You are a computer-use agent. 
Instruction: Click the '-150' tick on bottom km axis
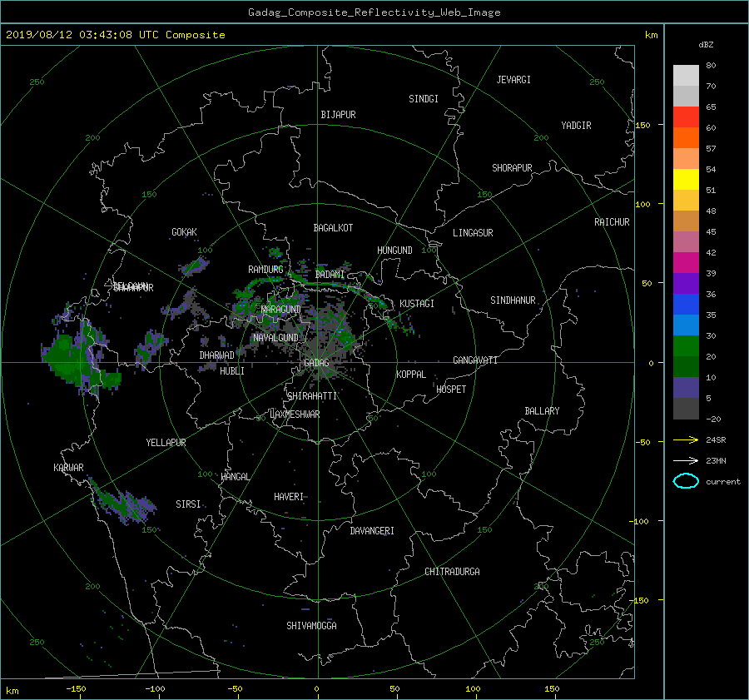click(x=76, y=689)
